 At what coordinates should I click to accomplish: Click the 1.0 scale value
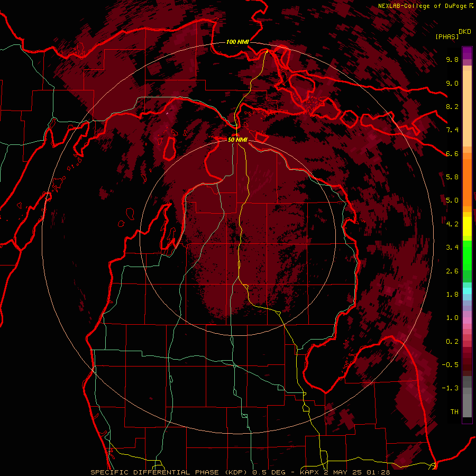(452, 318)
